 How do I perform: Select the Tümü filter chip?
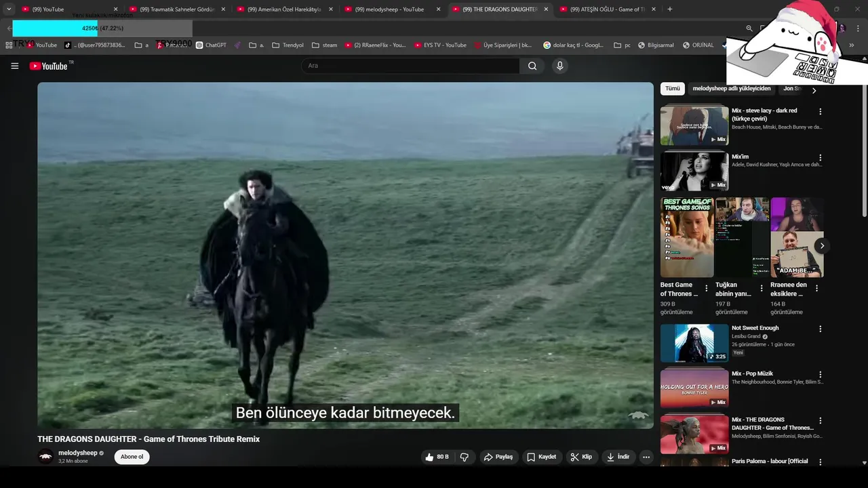(672, 89)
